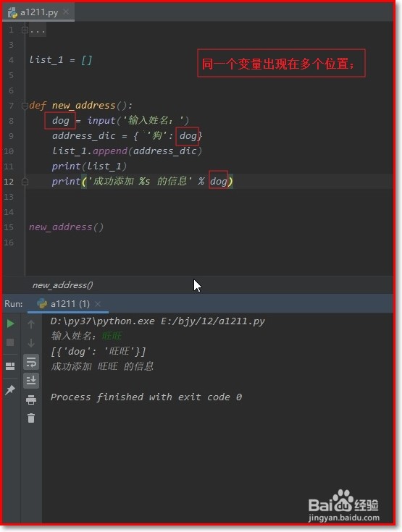Click the green Rerun button in Run panel
Viewport: 402px width, 532px height.
coord(11,324)
